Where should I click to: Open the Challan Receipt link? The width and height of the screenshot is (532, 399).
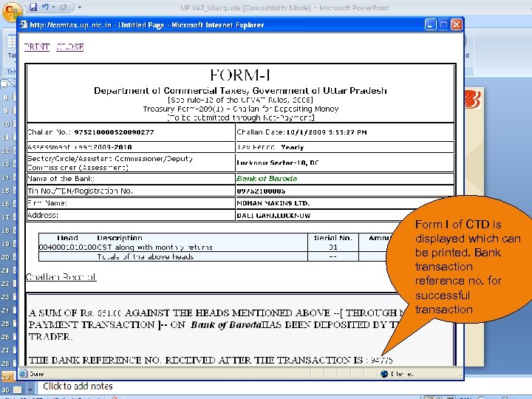[x=61, y=277]
